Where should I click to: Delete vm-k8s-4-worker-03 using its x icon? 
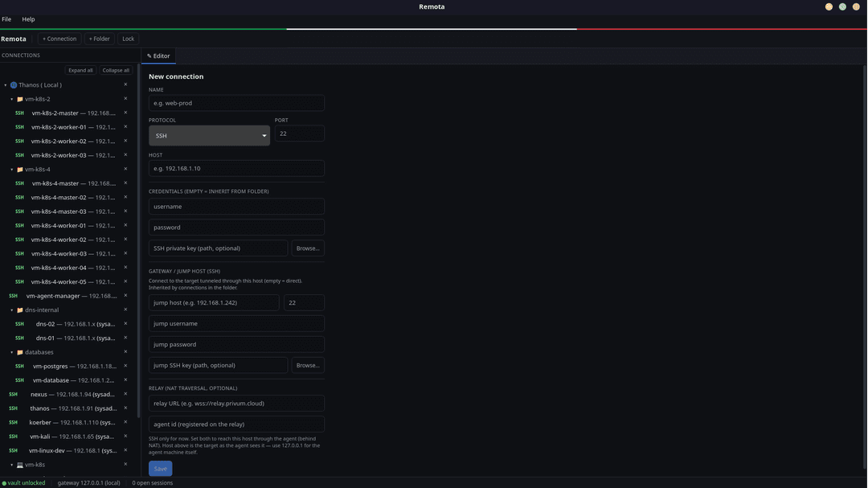coord(125,253)
